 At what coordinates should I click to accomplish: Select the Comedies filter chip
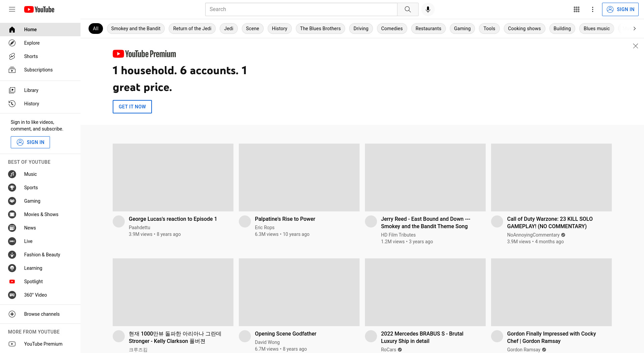[x=392, y=29]
